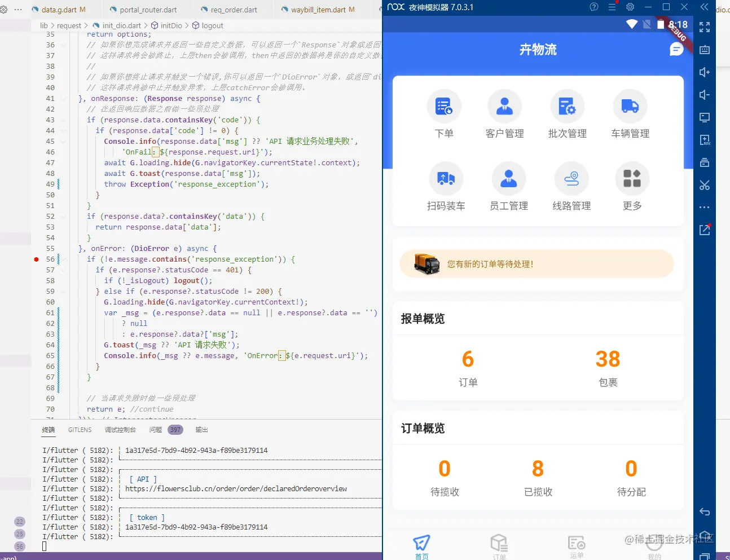The width and height of the screenshot is (730, 560).
Task: Tap the 下单 order icon
Action: [x=444, y=107]
